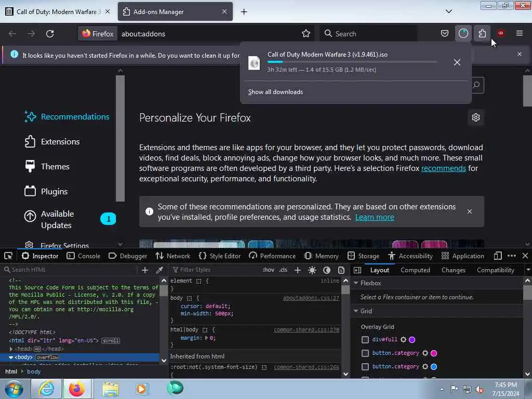Follow the 'recommends' link
Screen dimensions: 532x399
click(x=444, y=168)
